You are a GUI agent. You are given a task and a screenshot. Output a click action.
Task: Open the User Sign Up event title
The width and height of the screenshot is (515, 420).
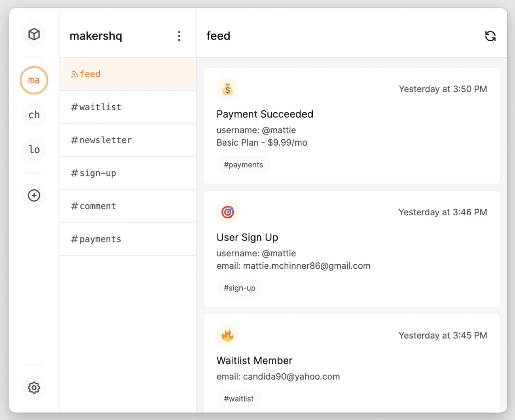247,237
